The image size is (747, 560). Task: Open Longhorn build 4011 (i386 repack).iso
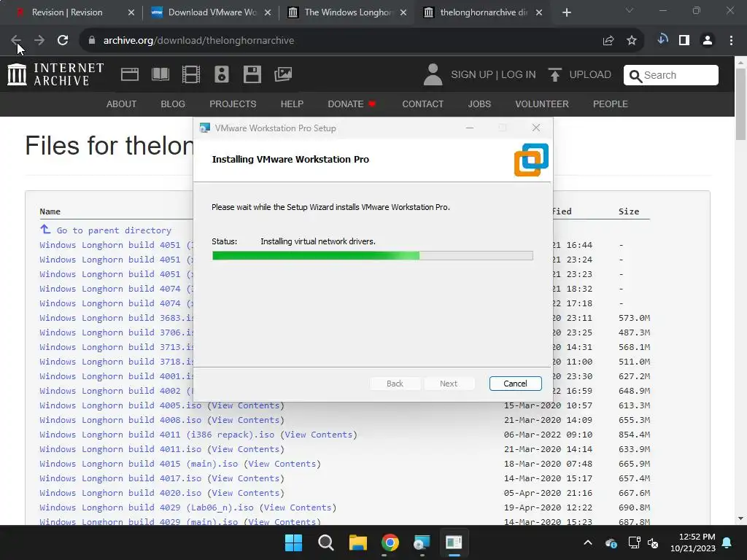(157, 435)
